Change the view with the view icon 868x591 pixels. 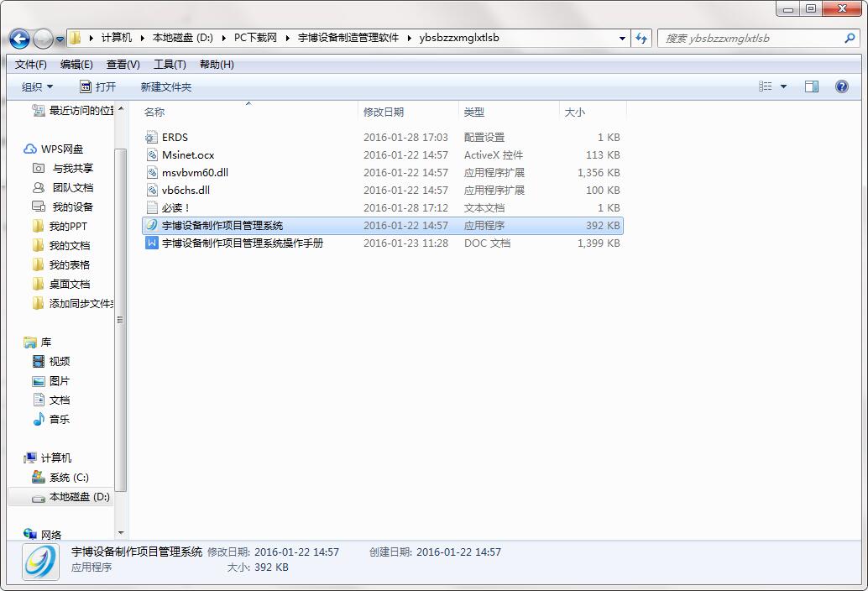coord(765,86)
